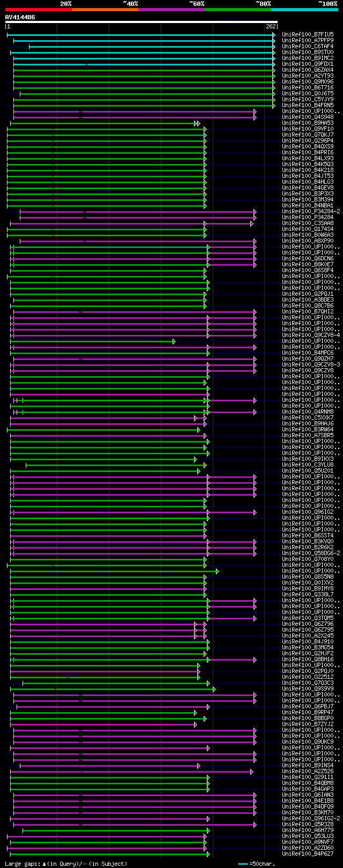Screen dimensions: 343x868
Task: Click the UniRef100_A2X245 label
Action: (308, 635)
